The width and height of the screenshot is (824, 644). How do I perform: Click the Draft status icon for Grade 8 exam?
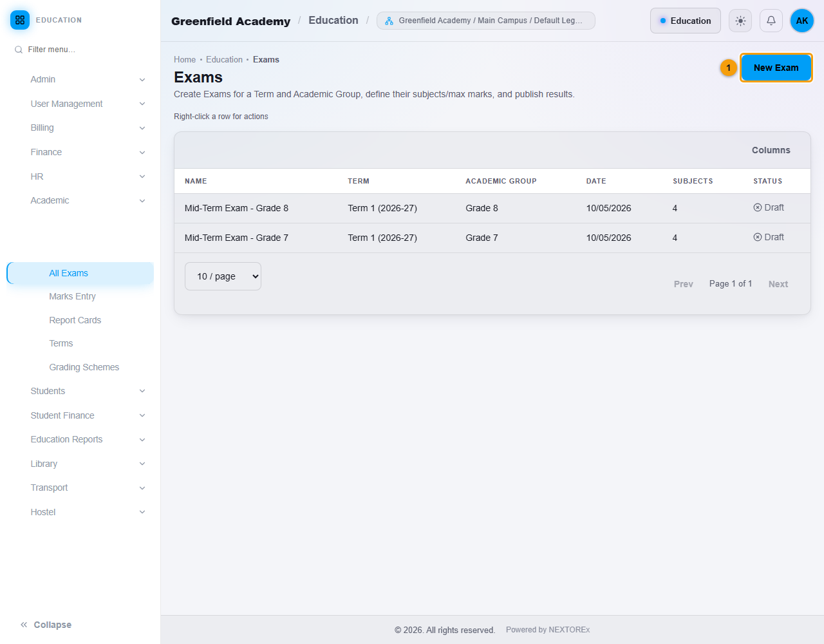758,207
